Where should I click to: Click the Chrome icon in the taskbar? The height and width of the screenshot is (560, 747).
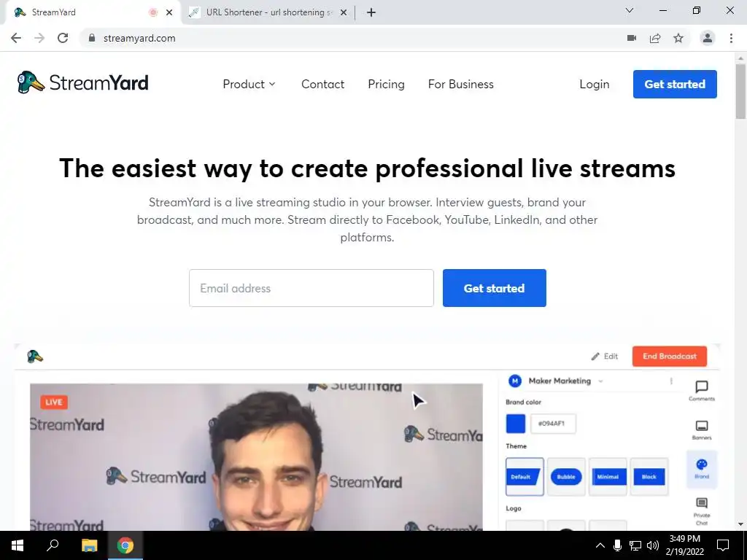point(125,545)
